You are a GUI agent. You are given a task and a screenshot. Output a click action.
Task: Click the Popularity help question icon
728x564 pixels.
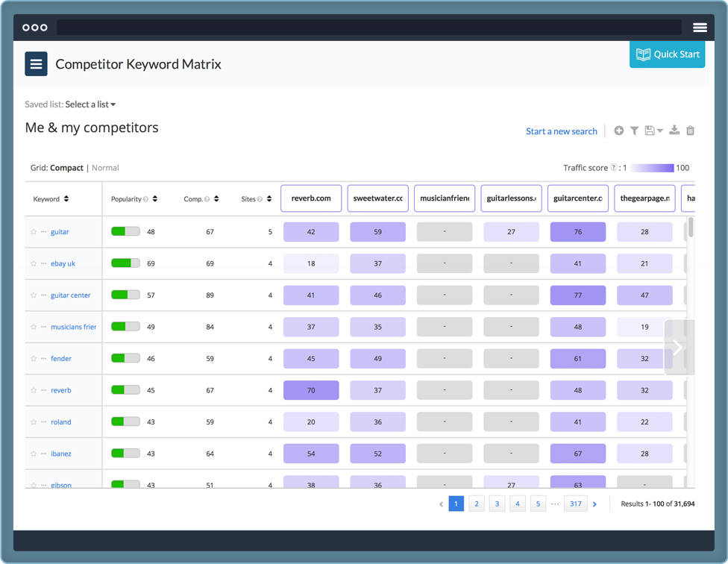[145, 199]
